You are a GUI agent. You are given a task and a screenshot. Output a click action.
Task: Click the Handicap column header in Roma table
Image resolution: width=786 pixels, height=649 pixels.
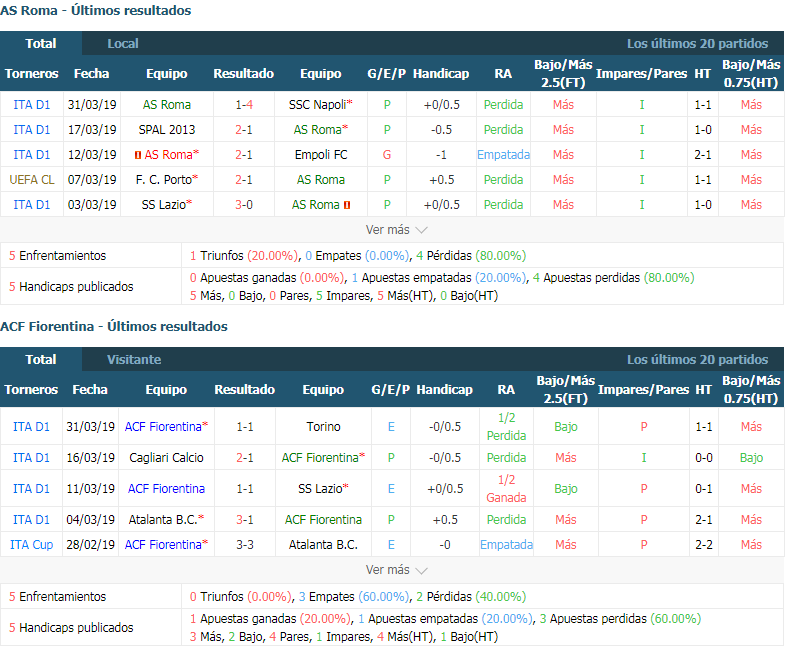pos(441,74)
